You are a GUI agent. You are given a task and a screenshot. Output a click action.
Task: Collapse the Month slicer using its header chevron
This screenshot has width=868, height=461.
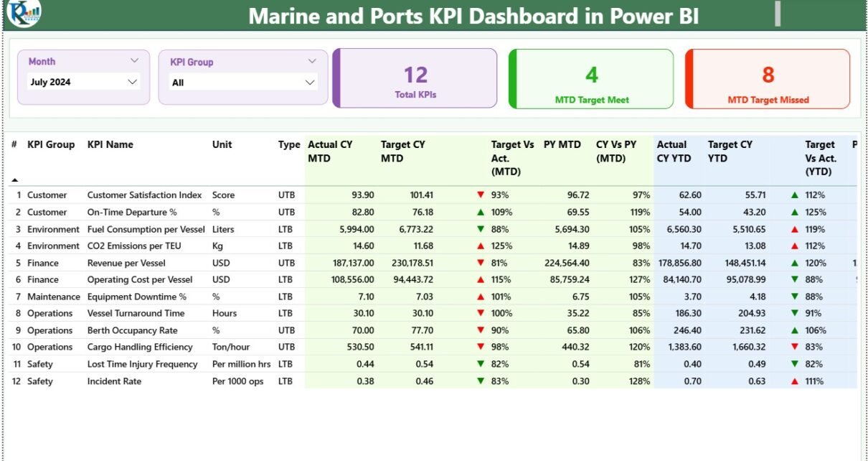[x=134, y=61]
